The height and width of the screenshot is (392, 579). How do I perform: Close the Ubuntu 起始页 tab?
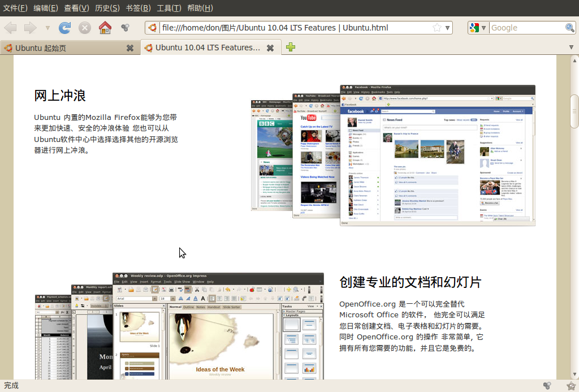(x=130, y=48)
